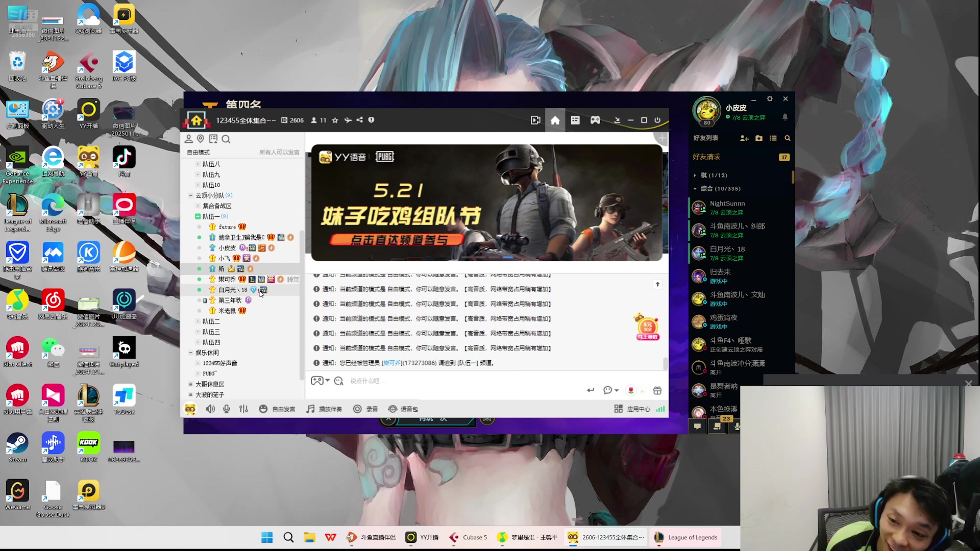This screenshot has width=980, height=551.
Task: Toggle 录音 recording
Action: tap(365, 409)
